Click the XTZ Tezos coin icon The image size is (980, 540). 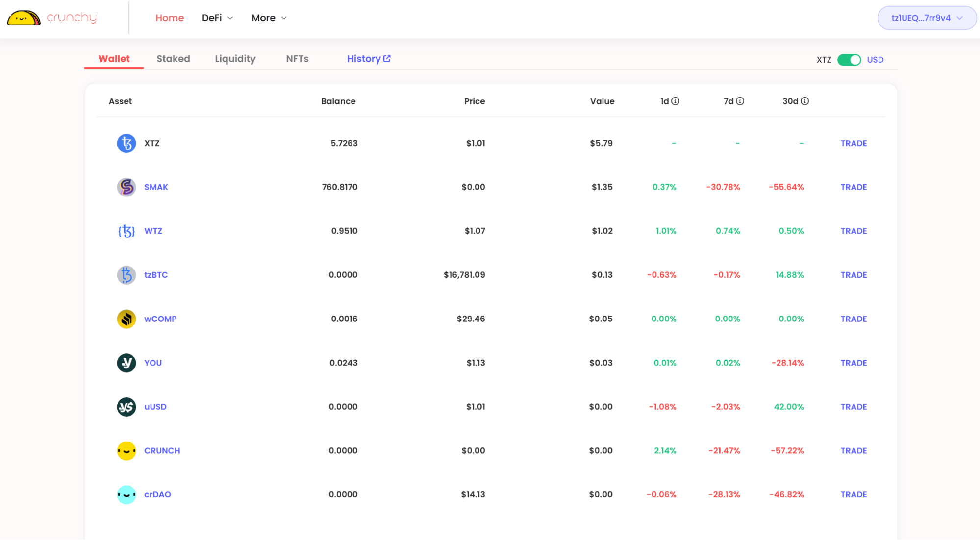pyautogui.click(x=126, y=144)
